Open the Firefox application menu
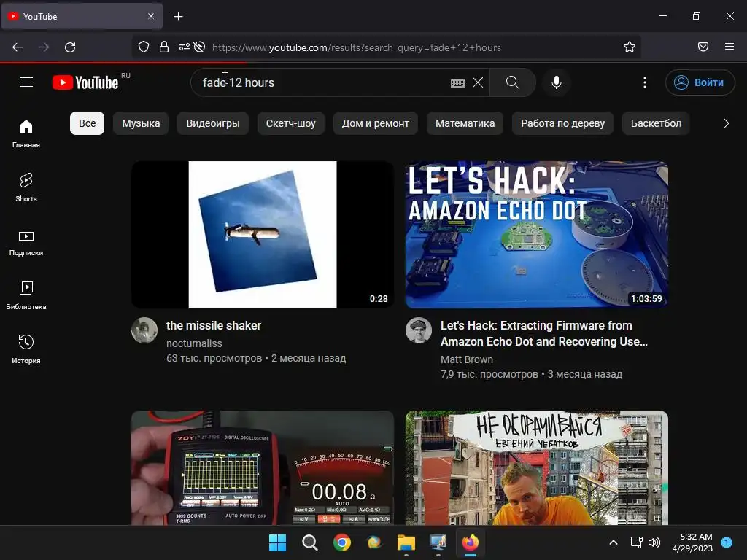The image size is (747, 560). (729, 47)
